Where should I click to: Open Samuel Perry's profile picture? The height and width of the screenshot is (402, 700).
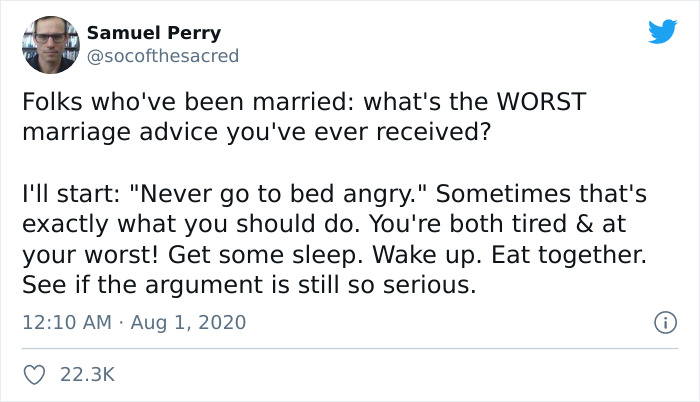pos(51,45)
